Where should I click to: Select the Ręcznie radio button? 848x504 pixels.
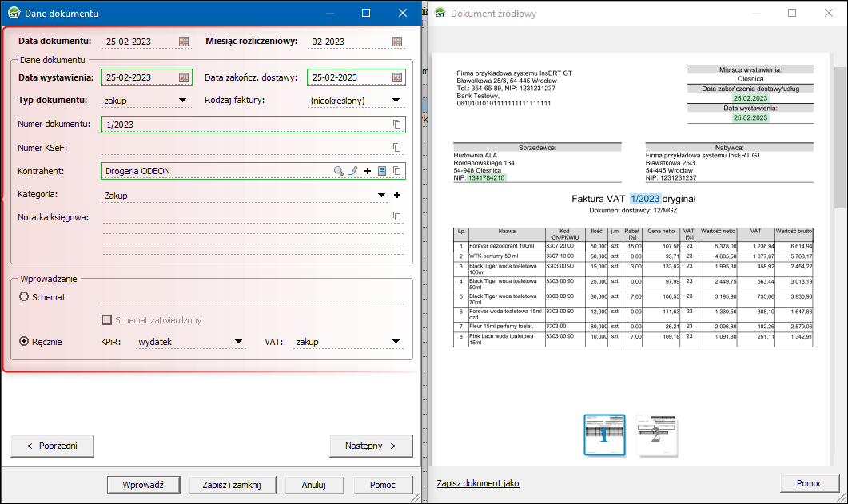tap(24, 342)
